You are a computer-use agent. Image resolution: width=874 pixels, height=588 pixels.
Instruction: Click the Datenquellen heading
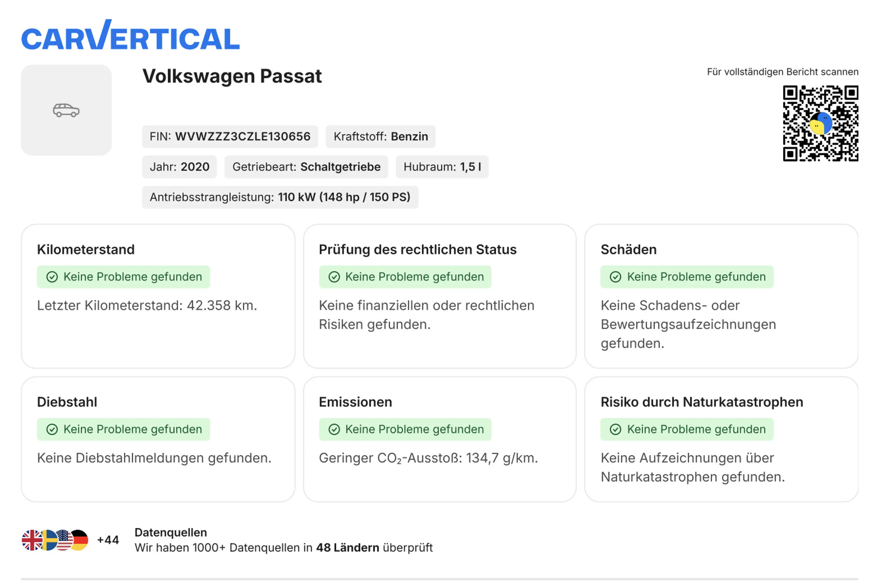pos(171,532)
